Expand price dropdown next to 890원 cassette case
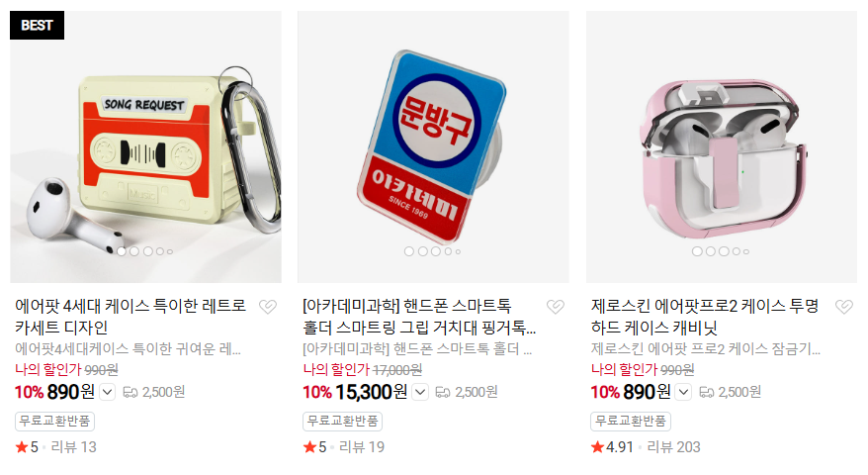The height and width of the screenshot is (475, 868). pyautogui.click(x=108, y=393)
